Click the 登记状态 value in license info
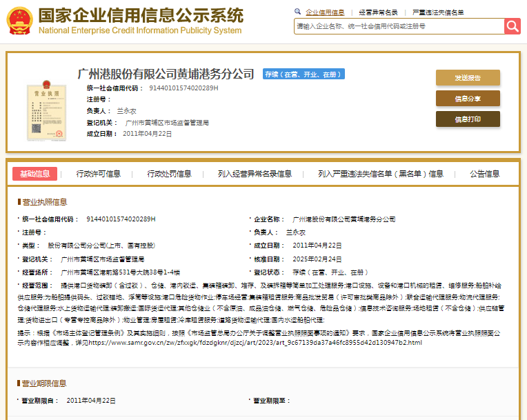This screenshot has width=527, height=420. 330,272
